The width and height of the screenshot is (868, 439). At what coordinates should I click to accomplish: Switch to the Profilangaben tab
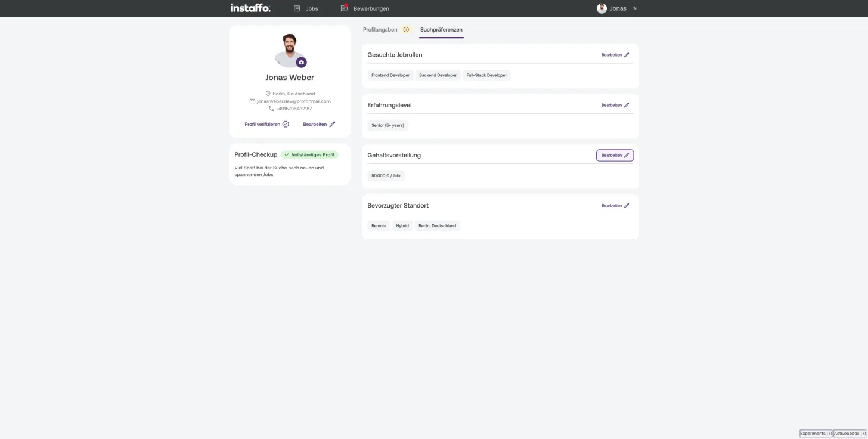[380, 30]
